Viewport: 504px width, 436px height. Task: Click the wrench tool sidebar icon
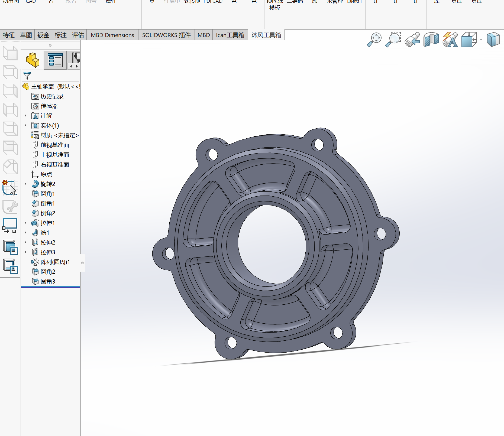pyautogui.click(x=10, y=207)
